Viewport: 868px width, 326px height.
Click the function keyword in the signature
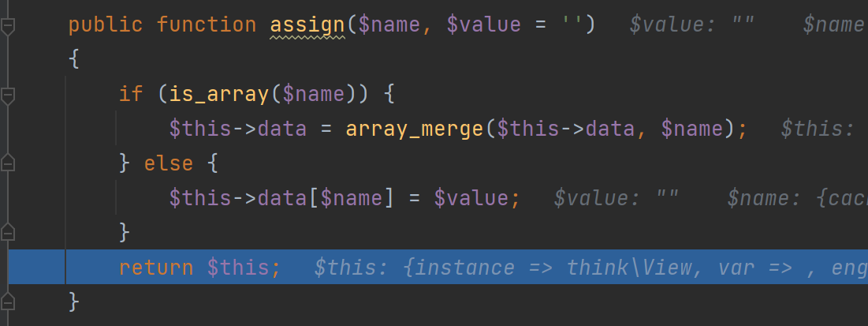tap(206, 25)
